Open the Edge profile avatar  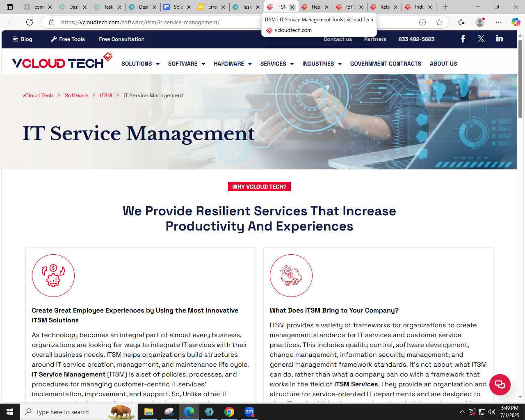click(480, 22)
